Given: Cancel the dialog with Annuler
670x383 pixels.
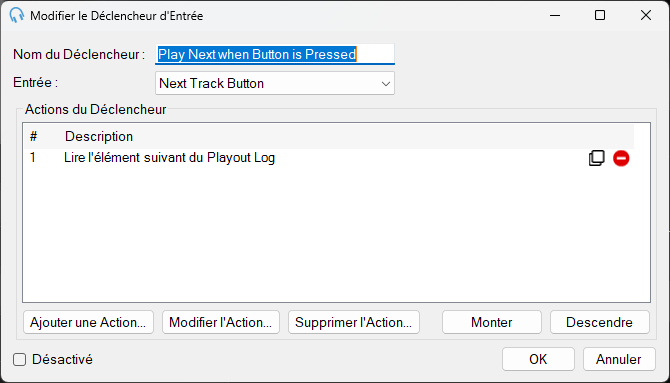Looking at the screenshot, I should click(x=619, y=359).
